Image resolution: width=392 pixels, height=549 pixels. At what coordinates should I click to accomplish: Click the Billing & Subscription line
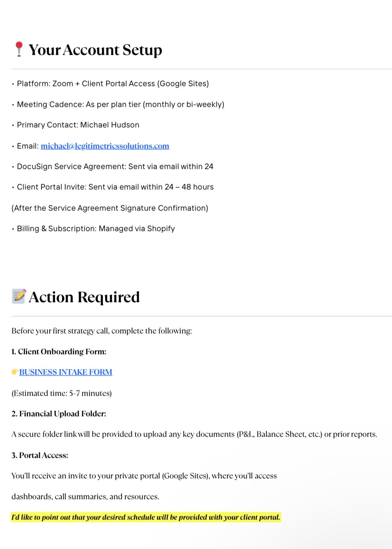pyautogui.click(x=96, y=229)
